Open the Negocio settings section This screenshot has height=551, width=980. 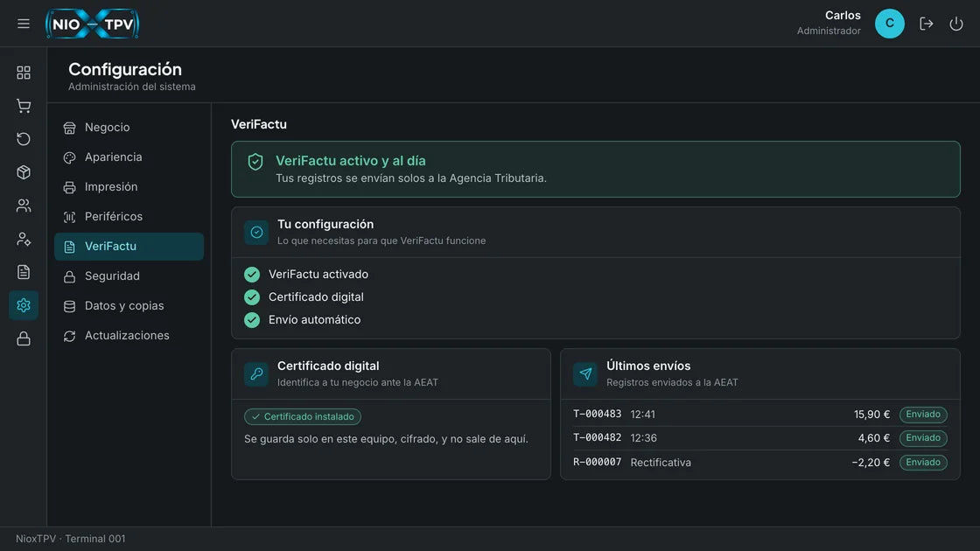(129, 128)
